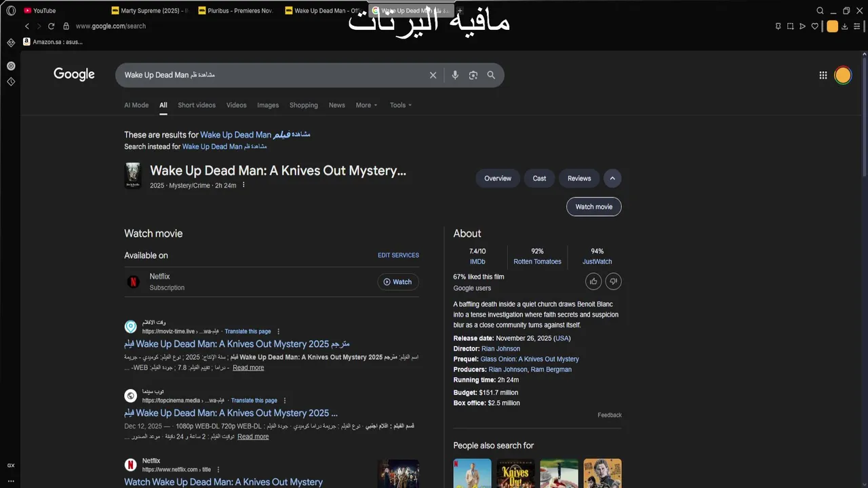This screenshot has width=868, height=488.
Task: Select the Shopping search tab
Action: pyautogui.click(x=304, y=105)
